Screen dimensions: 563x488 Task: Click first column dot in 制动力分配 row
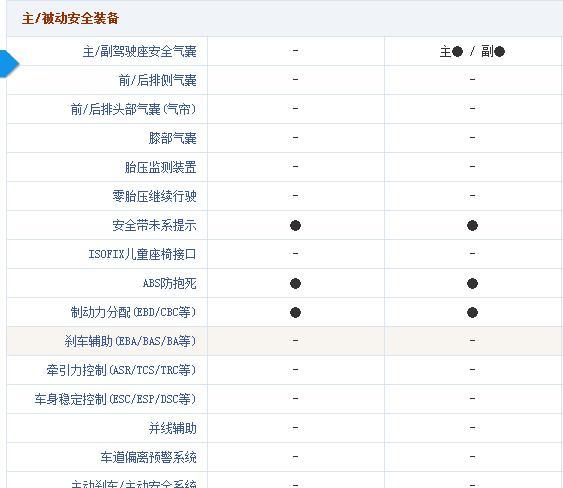(295, 312)
